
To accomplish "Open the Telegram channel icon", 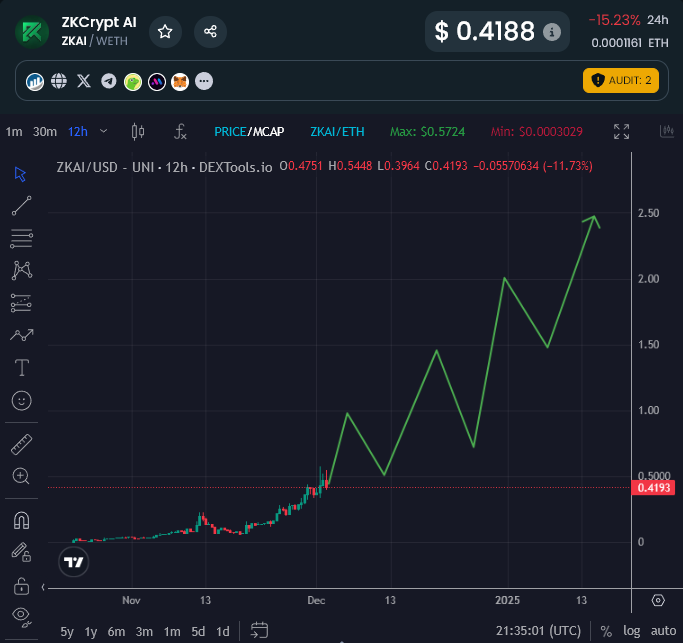I will [108, 81].
